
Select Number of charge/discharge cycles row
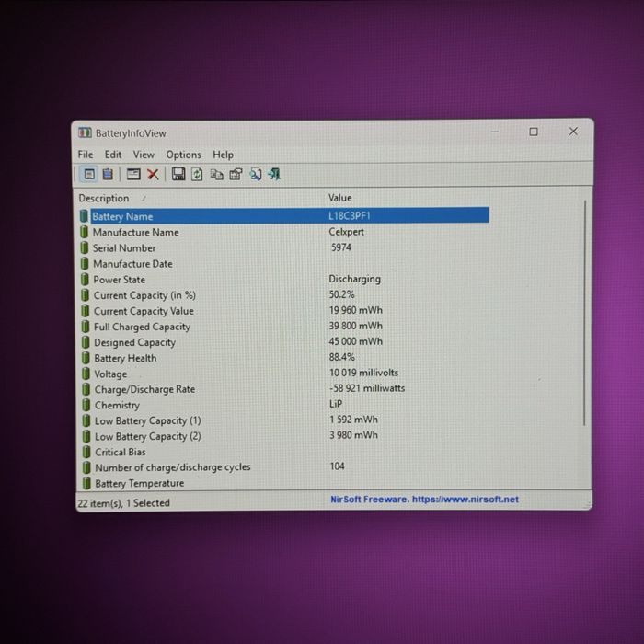[x=285, y=467]
